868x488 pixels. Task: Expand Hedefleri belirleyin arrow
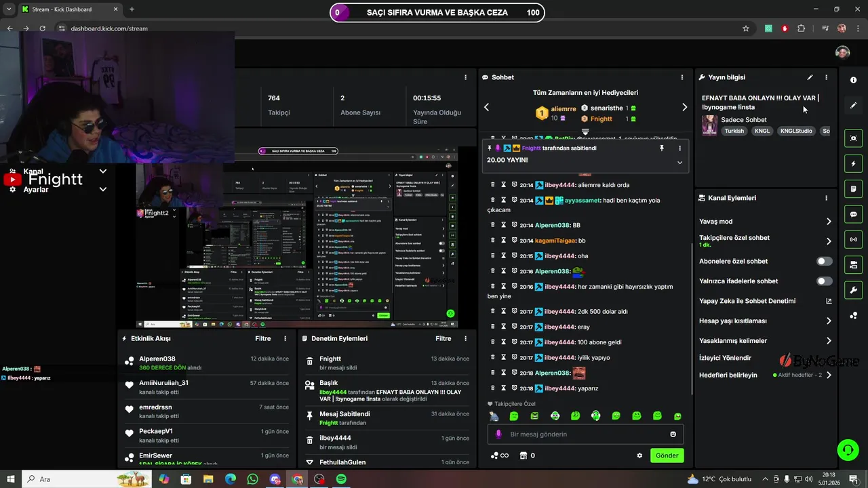829,375
